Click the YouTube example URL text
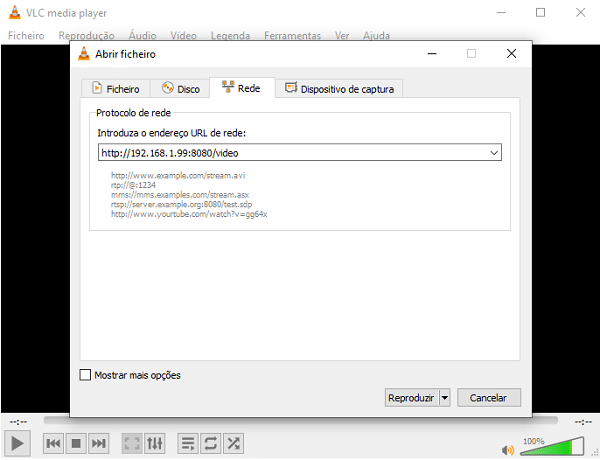 point(189,214)
